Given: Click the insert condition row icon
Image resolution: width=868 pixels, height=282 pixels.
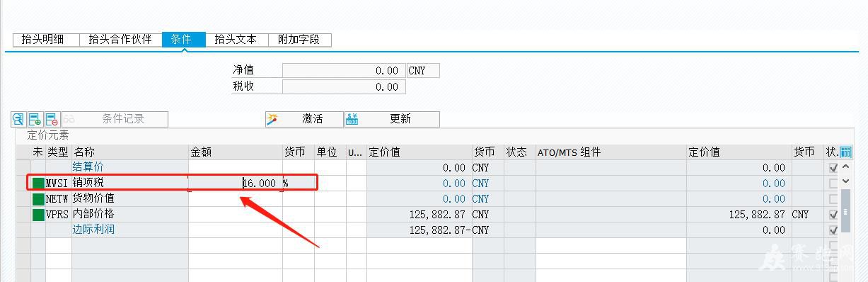Looking at the screenshot, I should pyautogui.click(x=35, y=119).
